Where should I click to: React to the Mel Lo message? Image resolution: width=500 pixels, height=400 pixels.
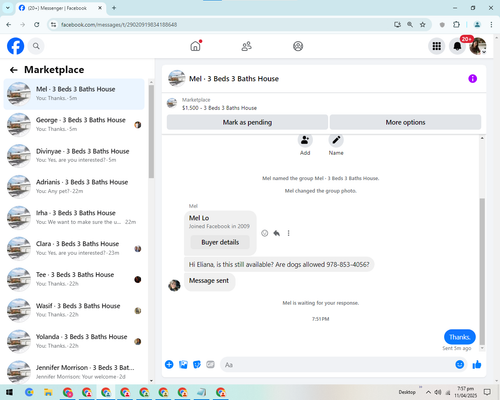(x=264, y=233)
